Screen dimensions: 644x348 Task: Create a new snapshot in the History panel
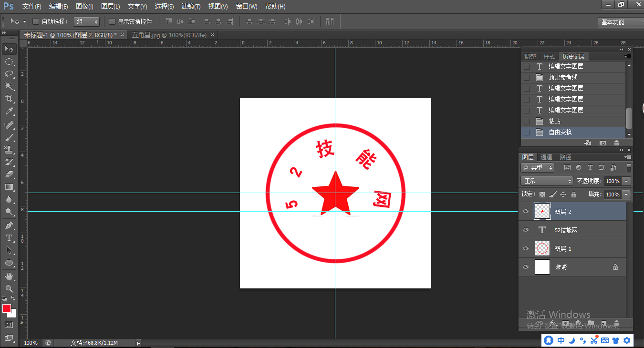tap(603, 143)
